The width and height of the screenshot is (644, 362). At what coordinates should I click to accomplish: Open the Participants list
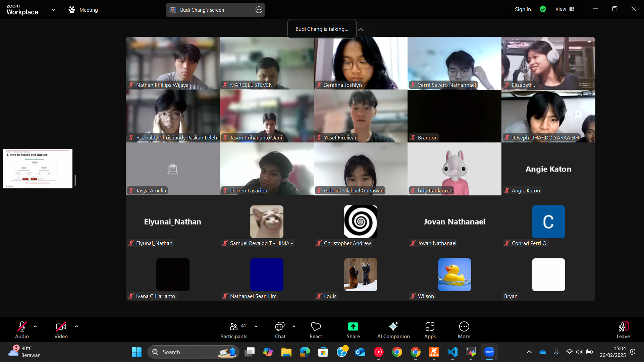[234, 330]
